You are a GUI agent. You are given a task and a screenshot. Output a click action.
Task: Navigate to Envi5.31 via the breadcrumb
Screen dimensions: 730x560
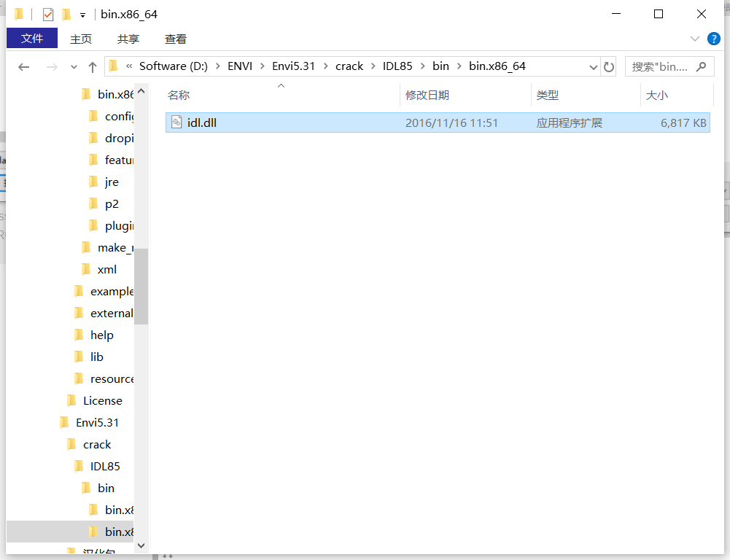(x=294, y=66)
